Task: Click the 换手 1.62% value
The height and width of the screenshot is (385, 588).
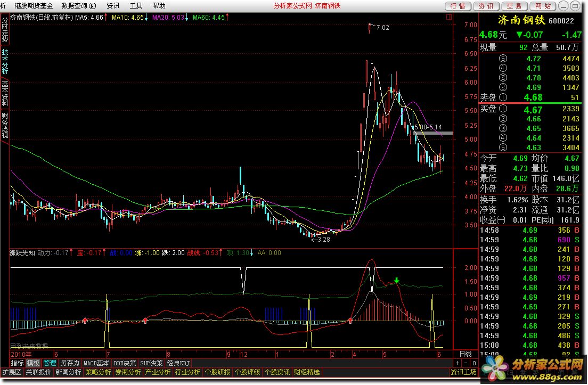Action: point(518,200)
